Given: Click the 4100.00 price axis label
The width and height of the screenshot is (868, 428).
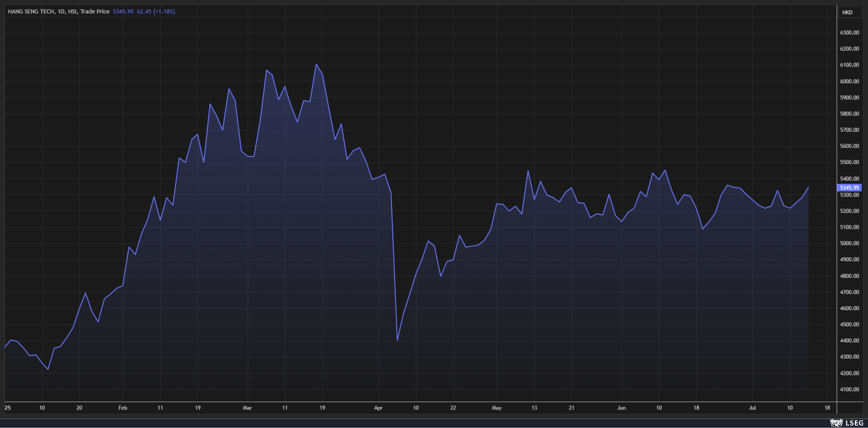Looking at the screenshot, I should pyautogui.click(x=849, y=390).
